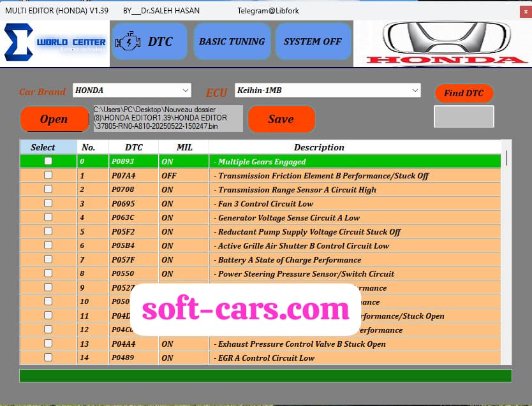Focus the DTC search input field
The width and height of the screenshot is (532, 406).
(x=464, y=116)
